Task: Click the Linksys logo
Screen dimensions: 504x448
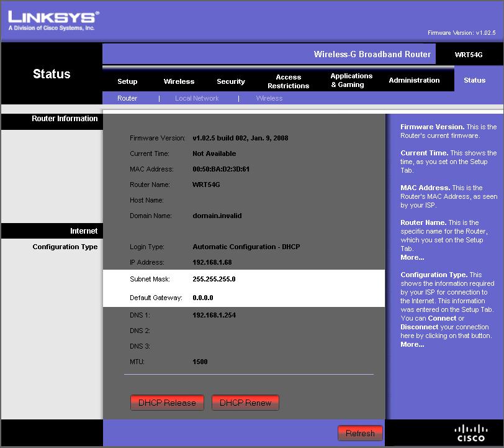Action: click(x=53, y=21)
